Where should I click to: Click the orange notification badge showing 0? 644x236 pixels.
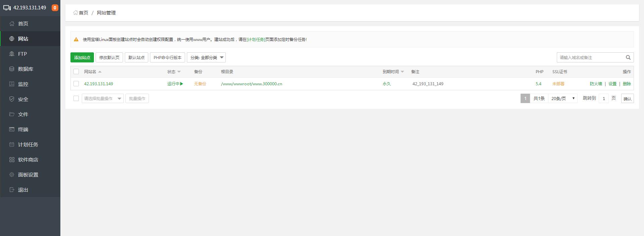pos(55,7)
